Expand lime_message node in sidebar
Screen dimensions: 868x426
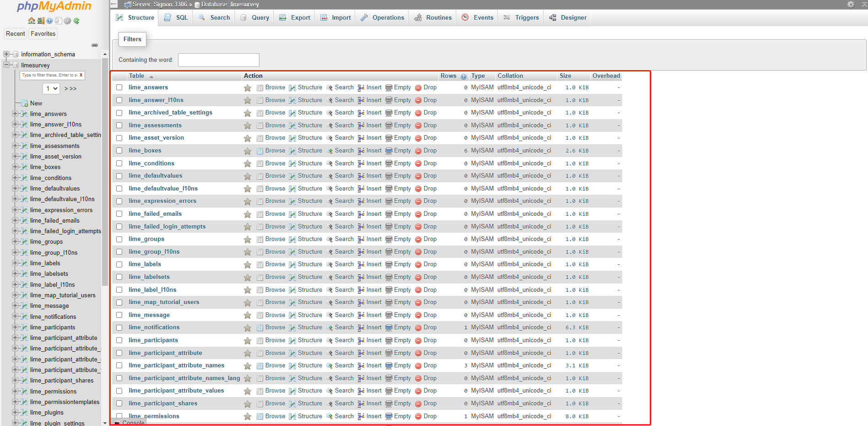(x=15, y=306)
